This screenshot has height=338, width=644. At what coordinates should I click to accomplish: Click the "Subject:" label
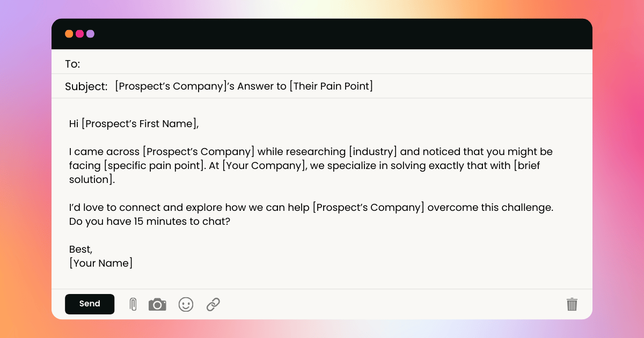click(x=86, y=86)
